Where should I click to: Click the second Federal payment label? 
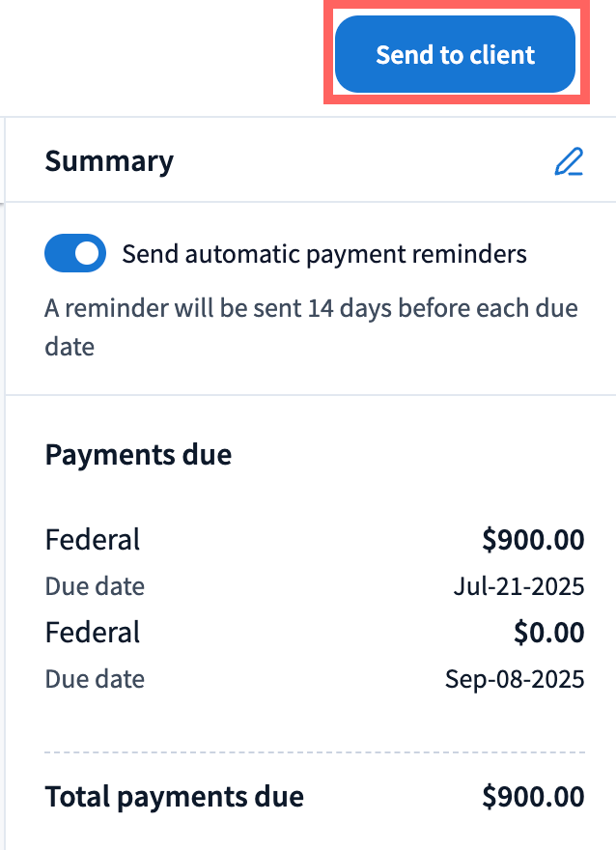pyautogui.click(x=93, y=633)
